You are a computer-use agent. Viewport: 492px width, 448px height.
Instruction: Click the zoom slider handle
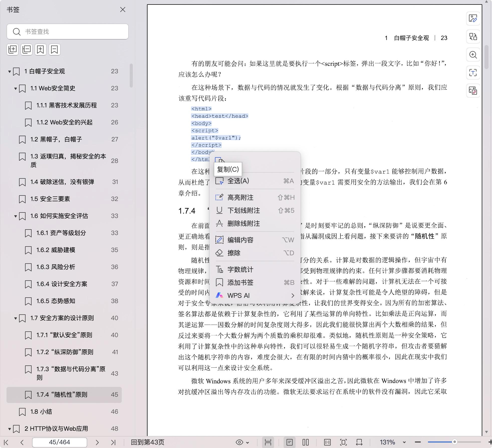tap(454, 442)
